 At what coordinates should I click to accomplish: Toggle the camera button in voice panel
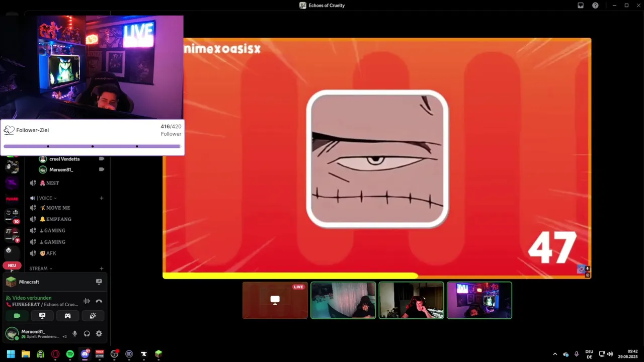click(17, 316)
